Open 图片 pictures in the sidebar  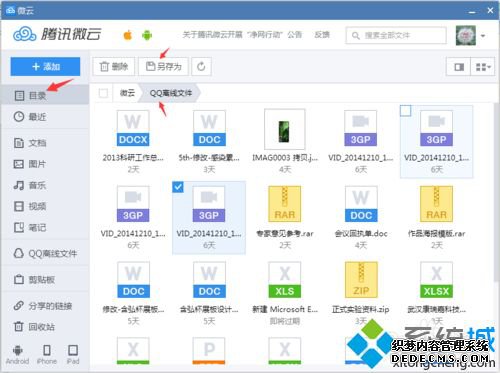45,164
